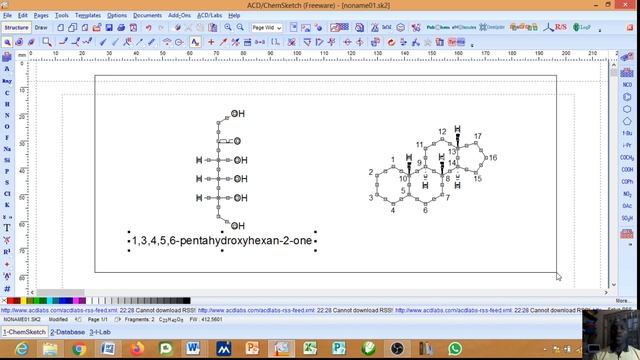Open Internet Explorer from taskbar
This screenshot has height=360, width=640.
[x=21, y=349]
